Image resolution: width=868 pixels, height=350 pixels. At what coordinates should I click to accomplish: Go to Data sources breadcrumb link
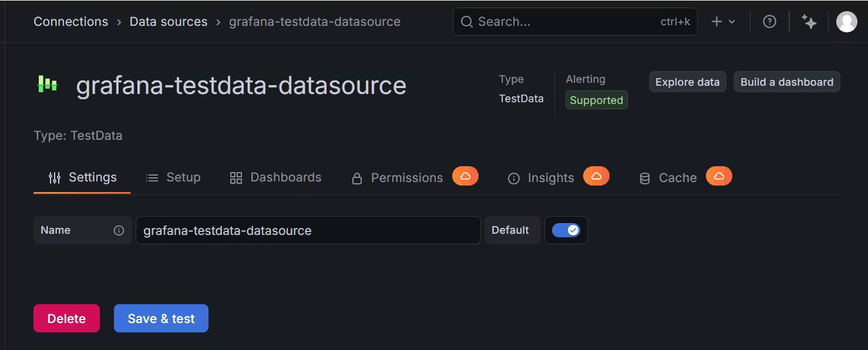169,22
